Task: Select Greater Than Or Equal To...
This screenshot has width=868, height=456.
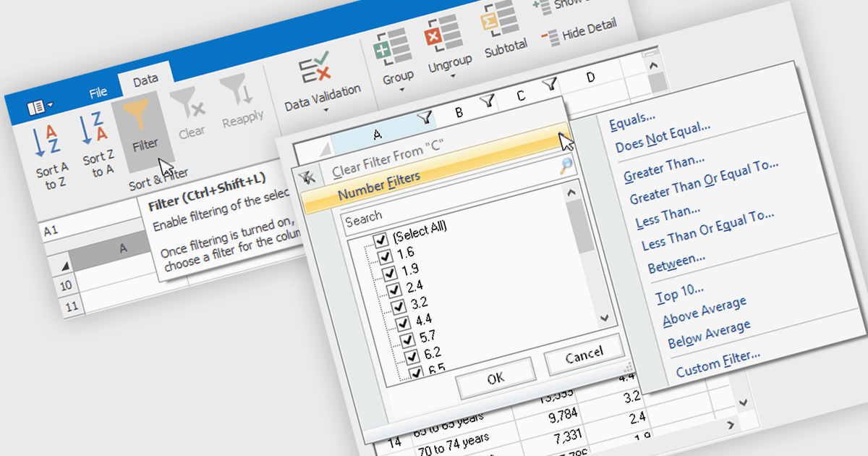Action: (x=703, y=181)
